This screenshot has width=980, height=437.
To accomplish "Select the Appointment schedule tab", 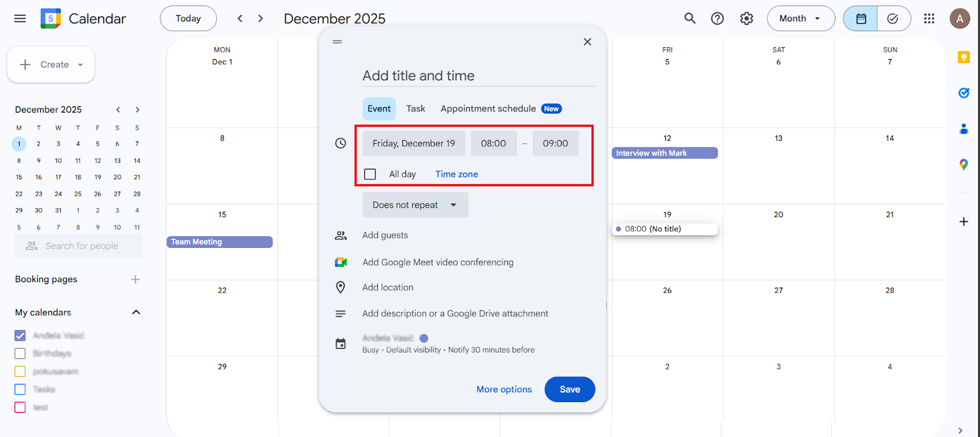I will tap(488, 108).
